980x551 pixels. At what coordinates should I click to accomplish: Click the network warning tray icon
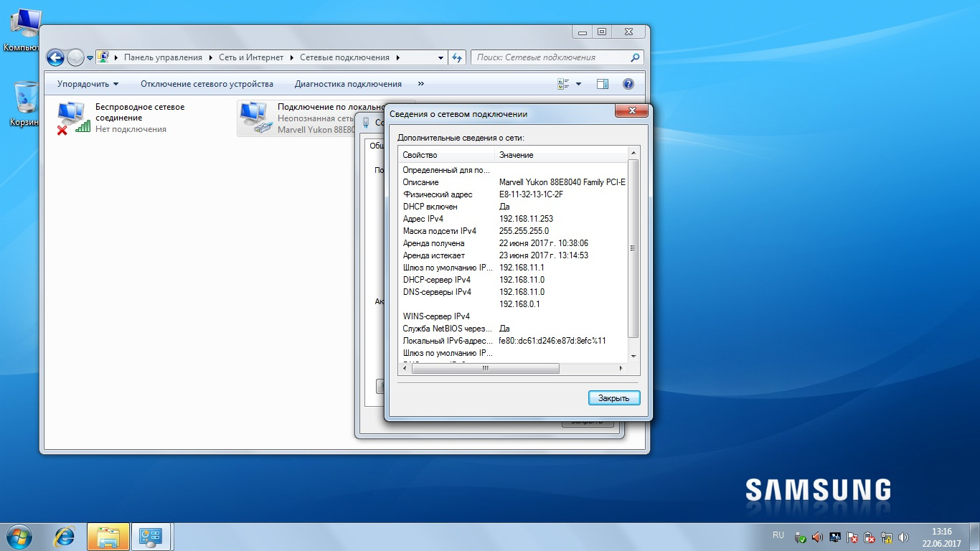click(x=887, y=537)
